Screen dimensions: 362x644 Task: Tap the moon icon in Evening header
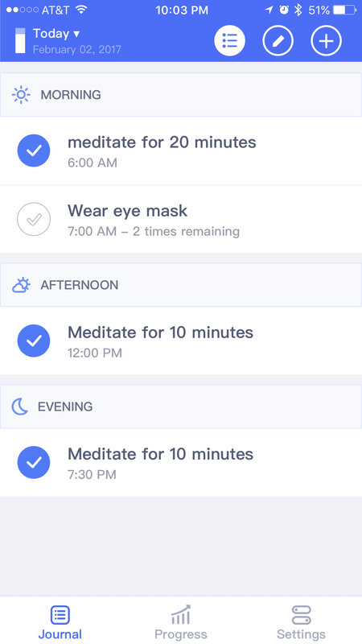pos(19,407)
